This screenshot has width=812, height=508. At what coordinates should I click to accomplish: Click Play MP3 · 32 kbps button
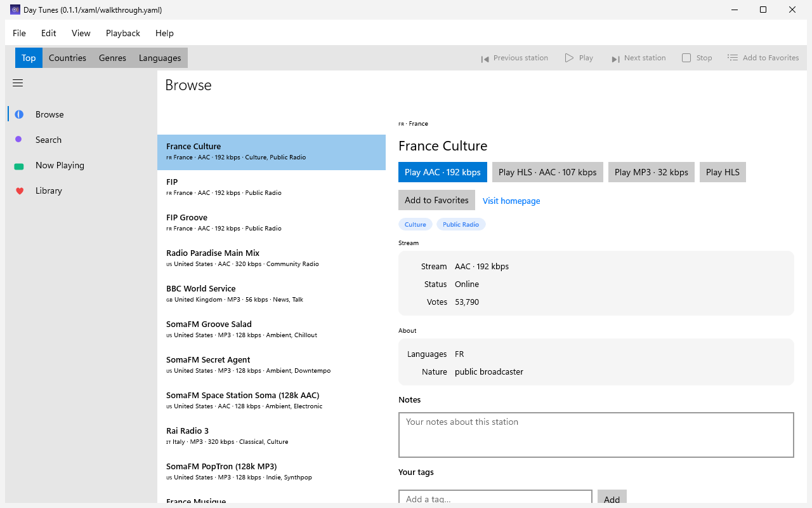point(652,172)
